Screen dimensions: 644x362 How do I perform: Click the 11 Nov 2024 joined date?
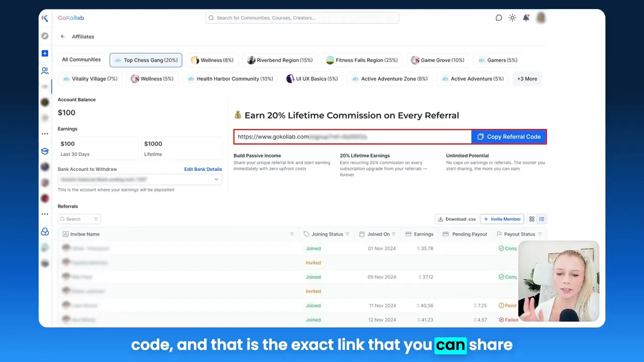tap(382, 306)
